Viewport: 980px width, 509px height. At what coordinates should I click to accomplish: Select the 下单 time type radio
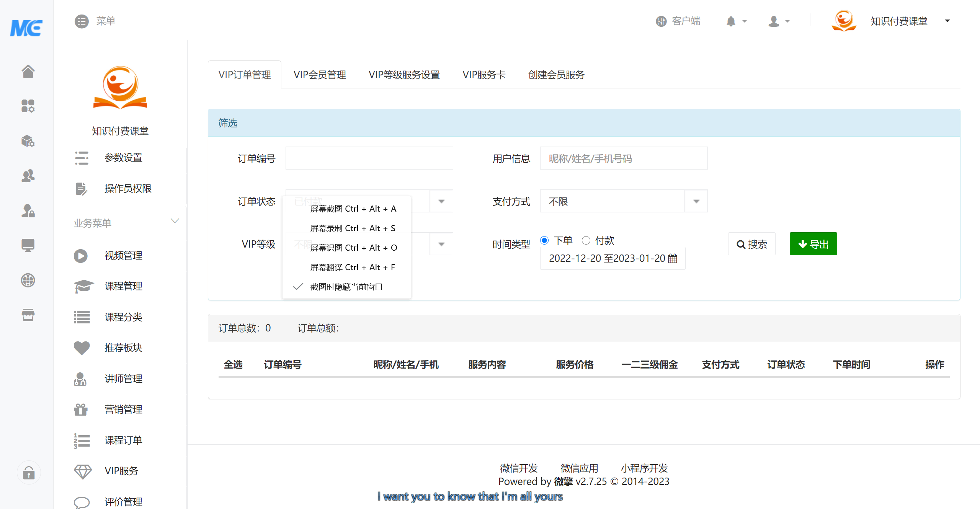544,240
